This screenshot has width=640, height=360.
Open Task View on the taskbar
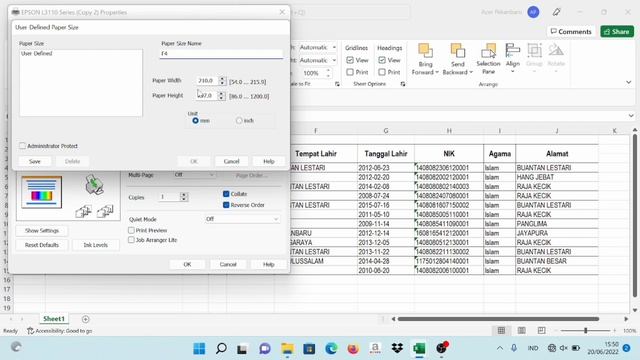click(242, 349)
